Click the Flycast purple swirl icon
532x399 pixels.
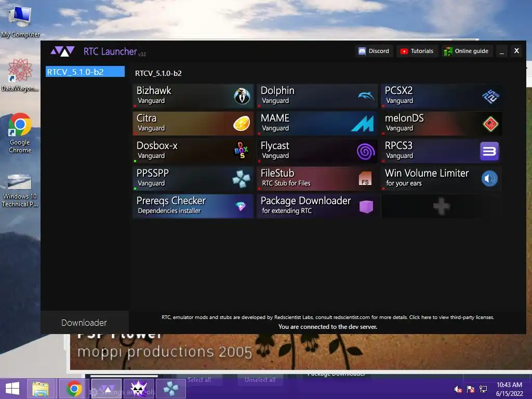click(x=366, y=151)
